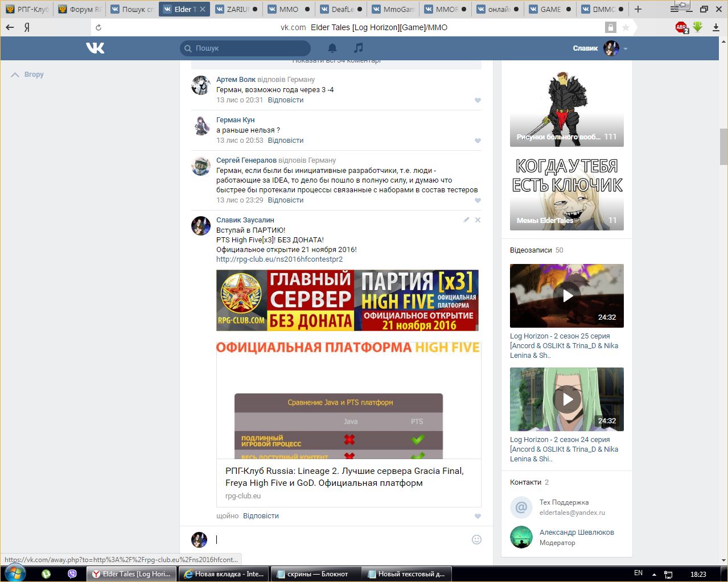Click the browser bookmark star icon
Screen dimensions: 728x582
pos(626,27)
